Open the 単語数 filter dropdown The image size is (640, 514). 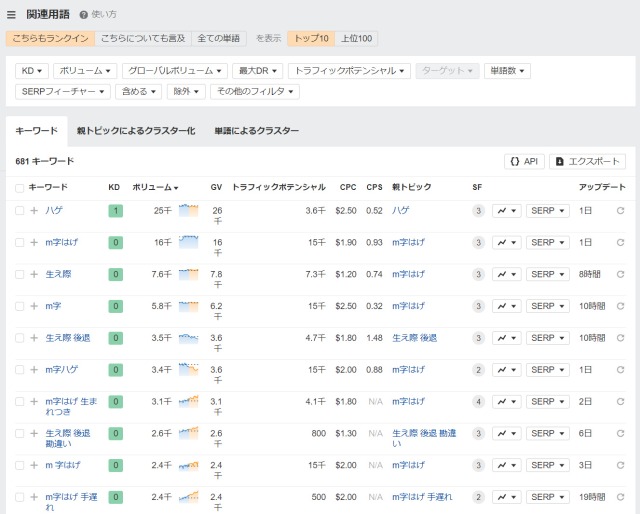(507, 71)
